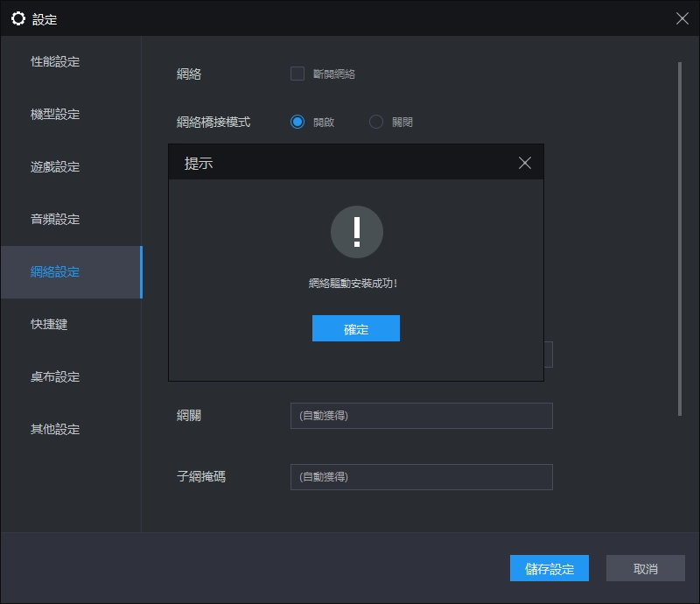Click the exclamation mark icon in the prompt
Screen dimensions: 700x604
coord(356,232)
